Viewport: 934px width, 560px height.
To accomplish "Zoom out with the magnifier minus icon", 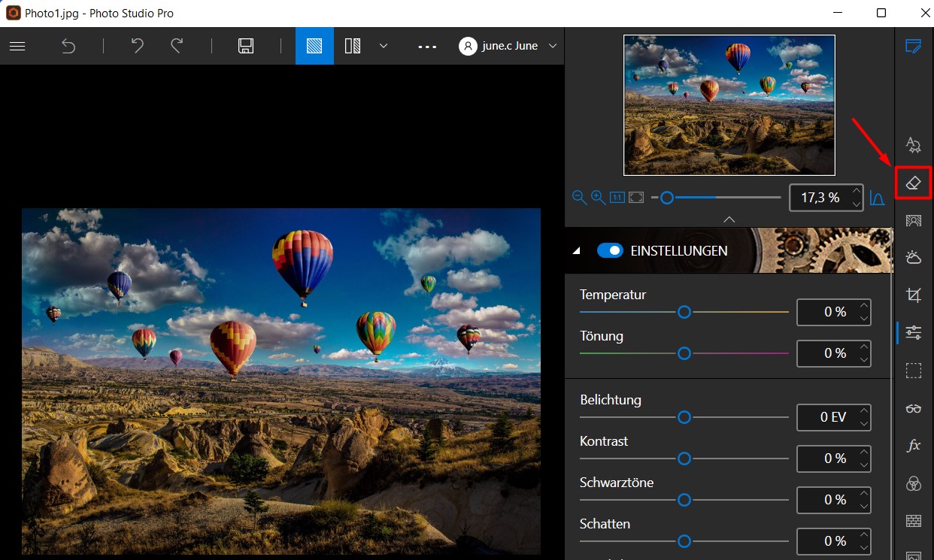I will pyautogui.click(x=579, y=197).
